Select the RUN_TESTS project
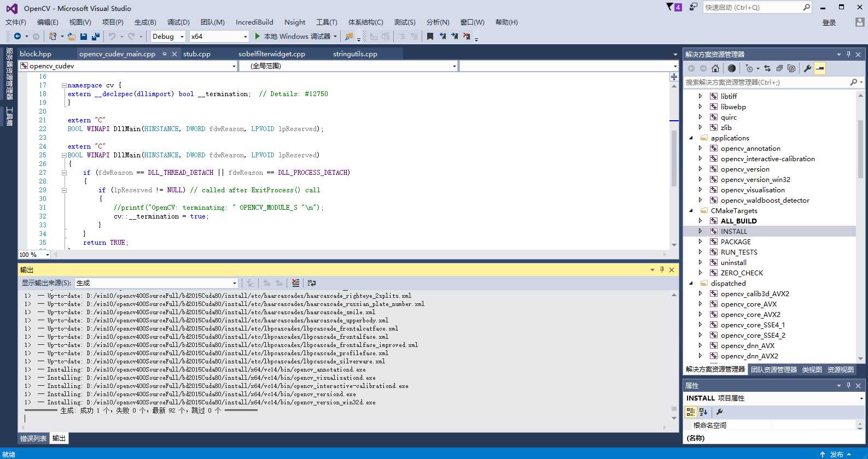 739,252
